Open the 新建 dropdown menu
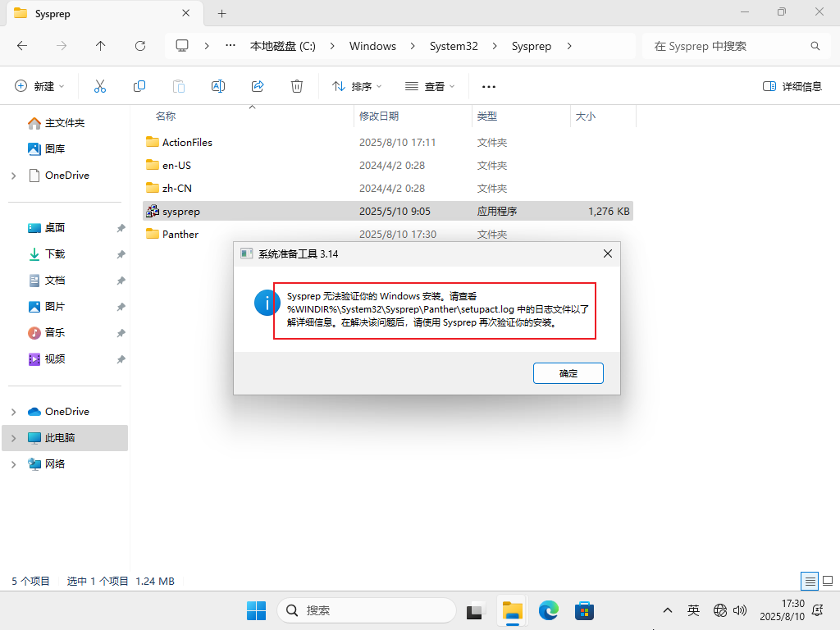Image resolution: width=840 pixels, height=630 pixels. tap(39, 86)
